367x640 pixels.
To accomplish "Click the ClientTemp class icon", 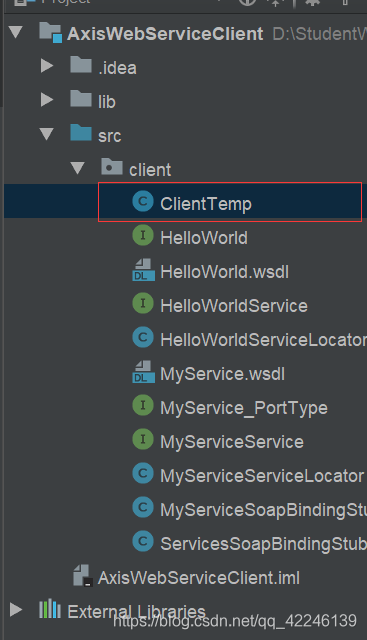I will 143,202.
